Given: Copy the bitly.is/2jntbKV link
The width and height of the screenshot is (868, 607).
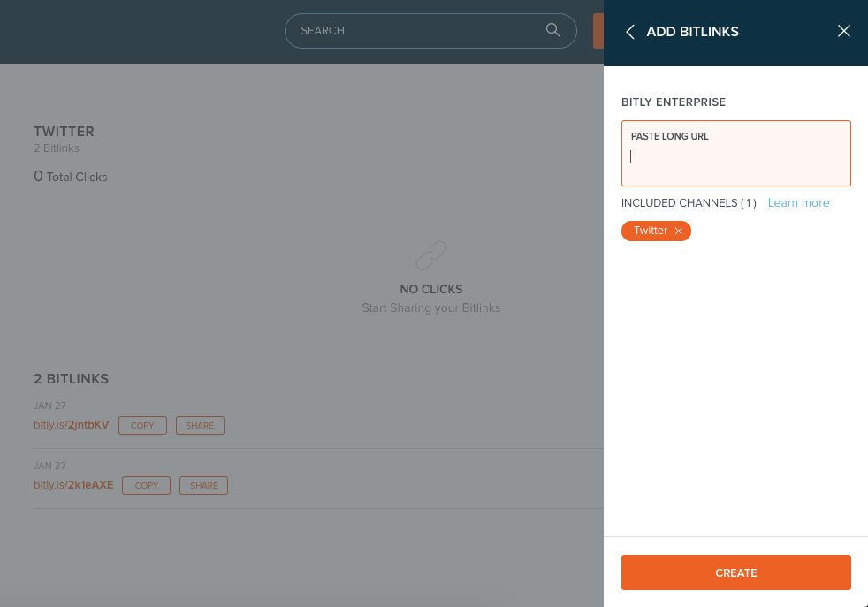Looking at the screenshot, I should (x=142, y=426).
